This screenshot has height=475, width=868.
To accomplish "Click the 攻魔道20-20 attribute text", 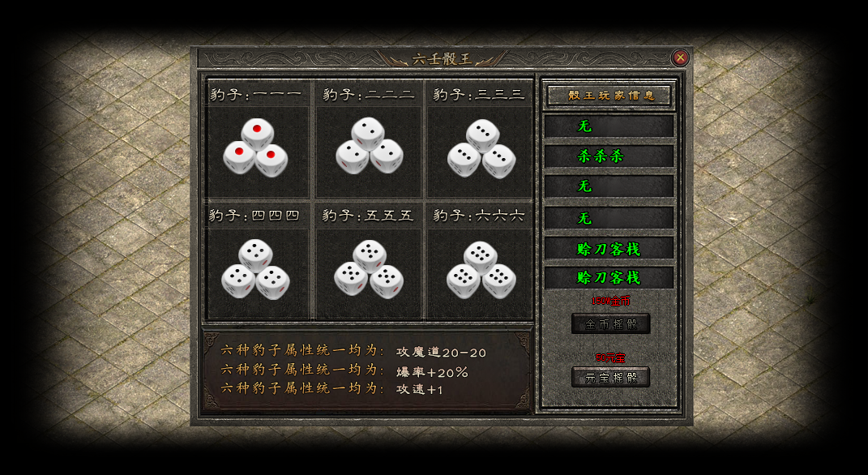I will tap(441, 352).
